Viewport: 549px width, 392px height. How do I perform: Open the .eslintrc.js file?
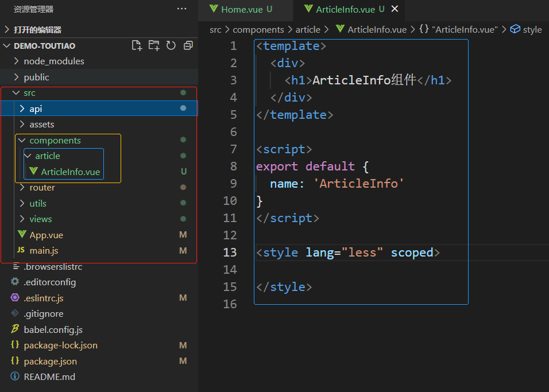(x=43, y=298)
